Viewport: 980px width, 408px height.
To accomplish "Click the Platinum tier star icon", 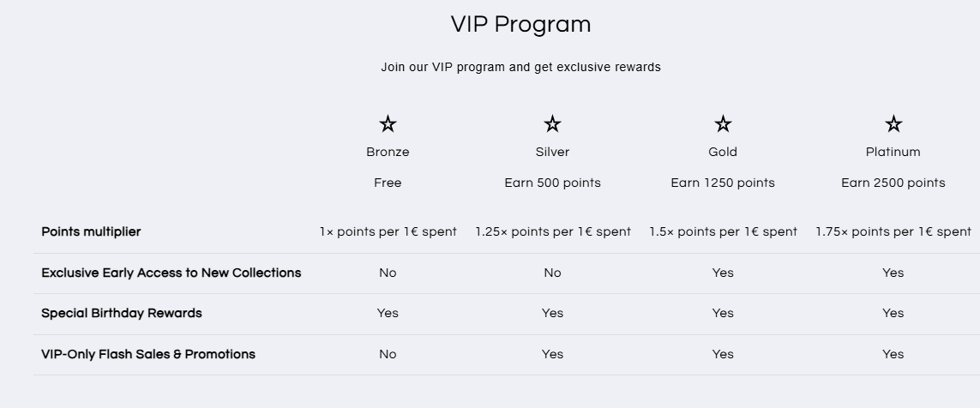I will point(893,123).
